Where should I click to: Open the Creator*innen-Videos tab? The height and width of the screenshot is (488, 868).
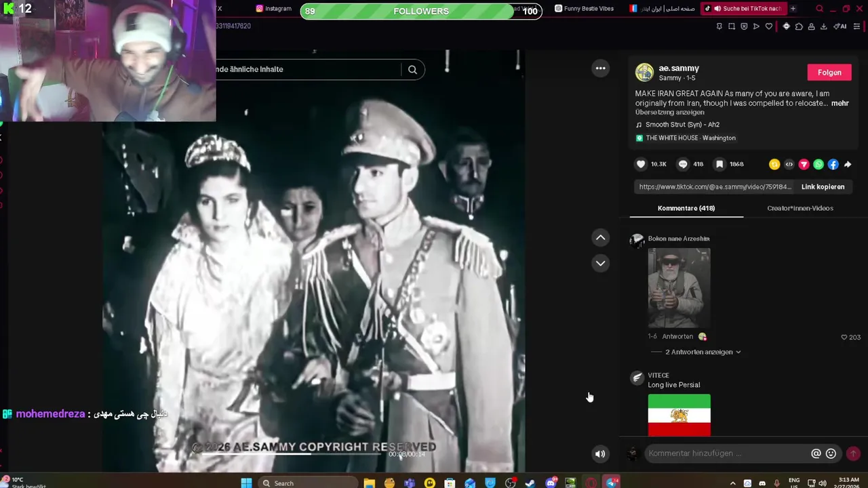point(800,208)
